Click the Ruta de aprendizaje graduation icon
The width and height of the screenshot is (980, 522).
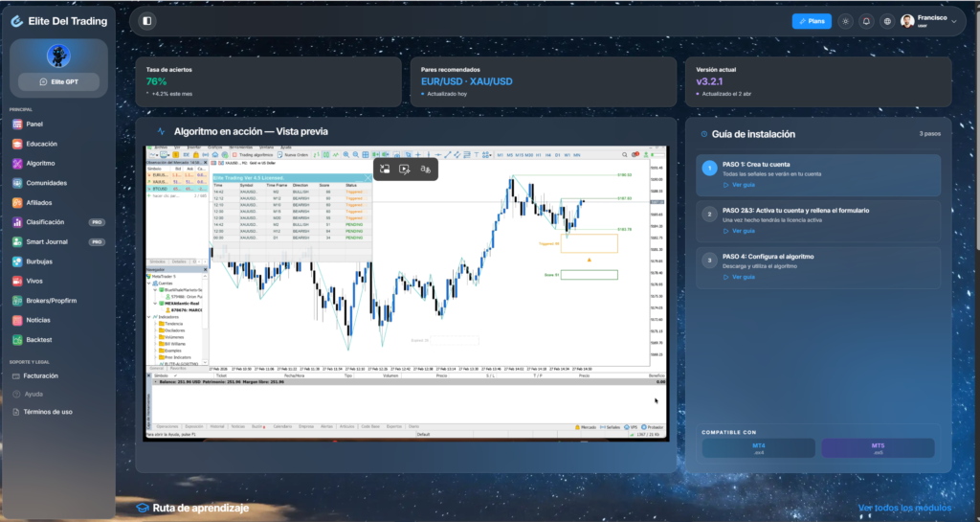click(142, 509)
